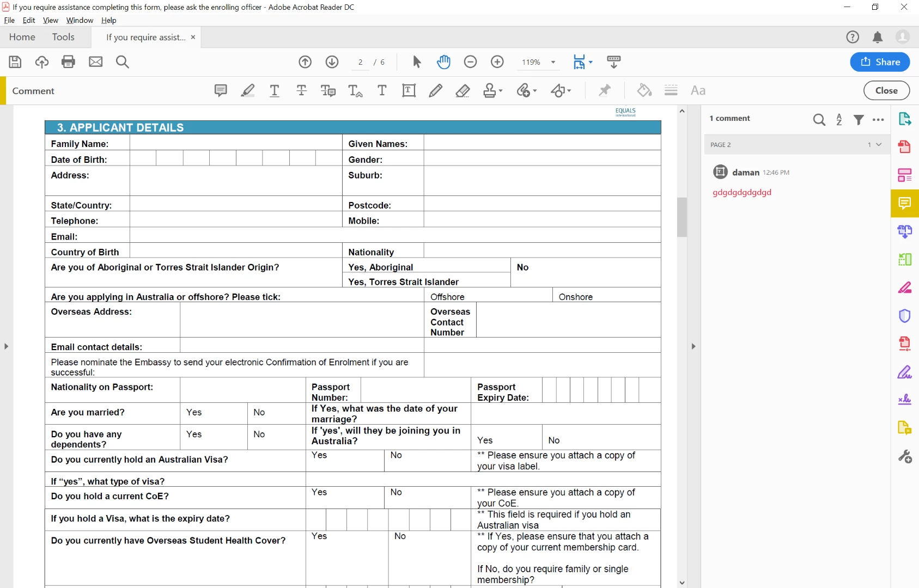Select the Eraser tool
Image resolution: width=919 pixels, height=588 pixels.
pos(462,90)
